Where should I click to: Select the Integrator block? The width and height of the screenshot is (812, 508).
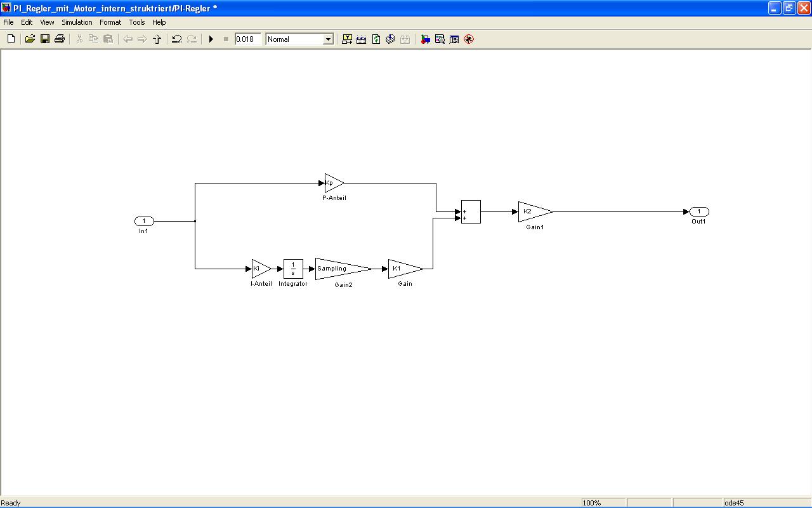coord(293,269)
